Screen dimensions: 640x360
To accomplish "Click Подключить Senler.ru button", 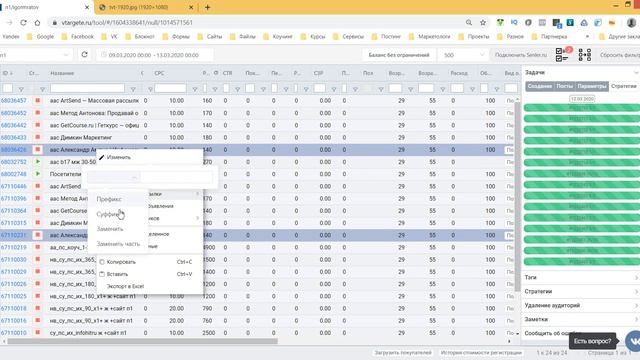I will point(520,55).
